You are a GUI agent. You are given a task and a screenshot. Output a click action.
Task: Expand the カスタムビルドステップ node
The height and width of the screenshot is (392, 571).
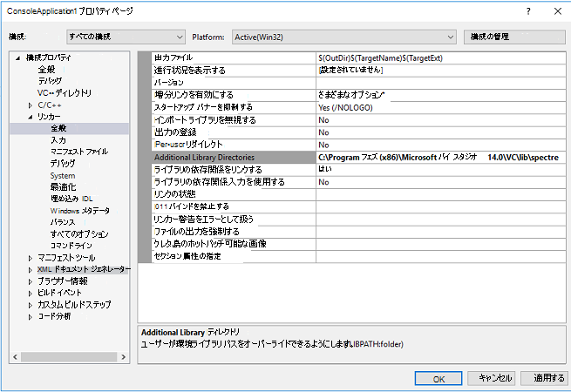[31, 305]
